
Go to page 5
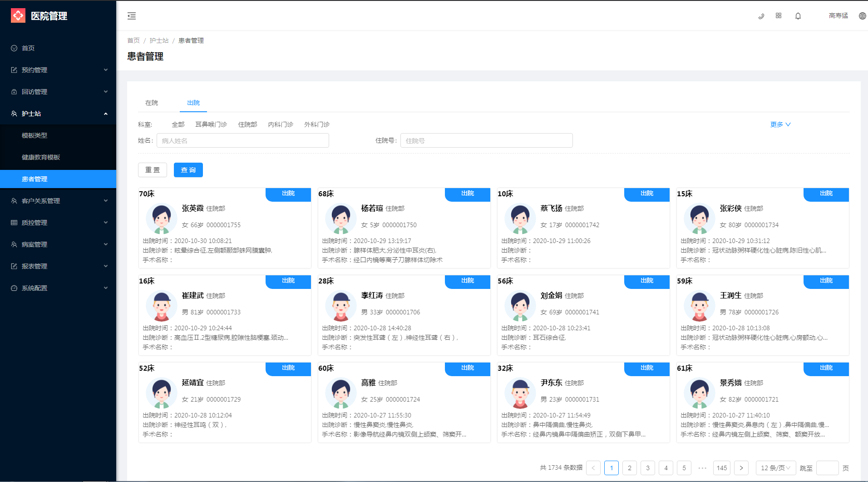(684, 468)
